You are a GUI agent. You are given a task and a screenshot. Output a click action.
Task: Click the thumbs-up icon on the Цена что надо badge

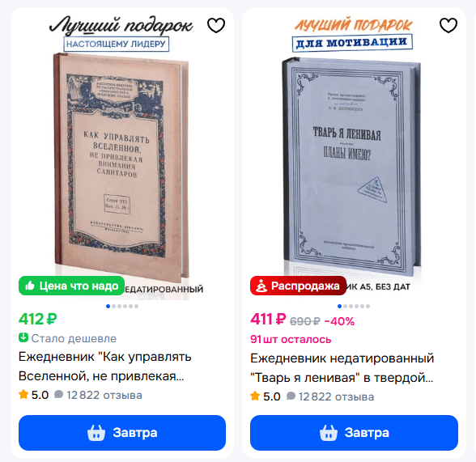(x=30, y=286)
